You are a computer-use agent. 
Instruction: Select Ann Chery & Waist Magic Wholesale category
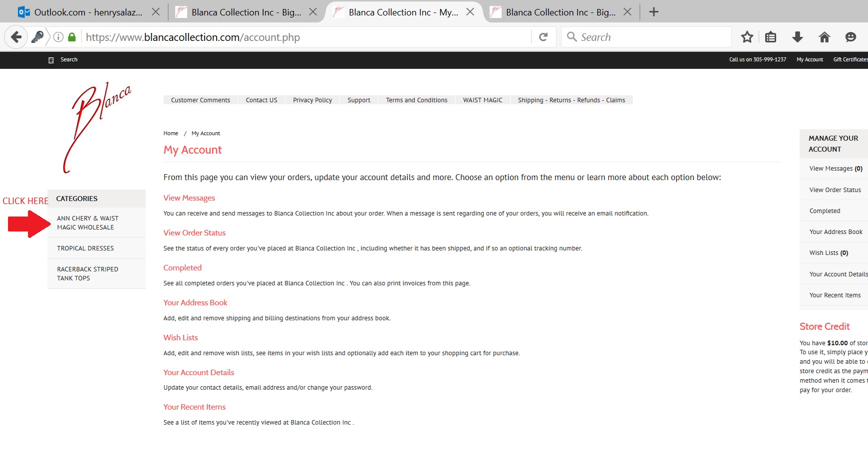(x=88, y=223)
